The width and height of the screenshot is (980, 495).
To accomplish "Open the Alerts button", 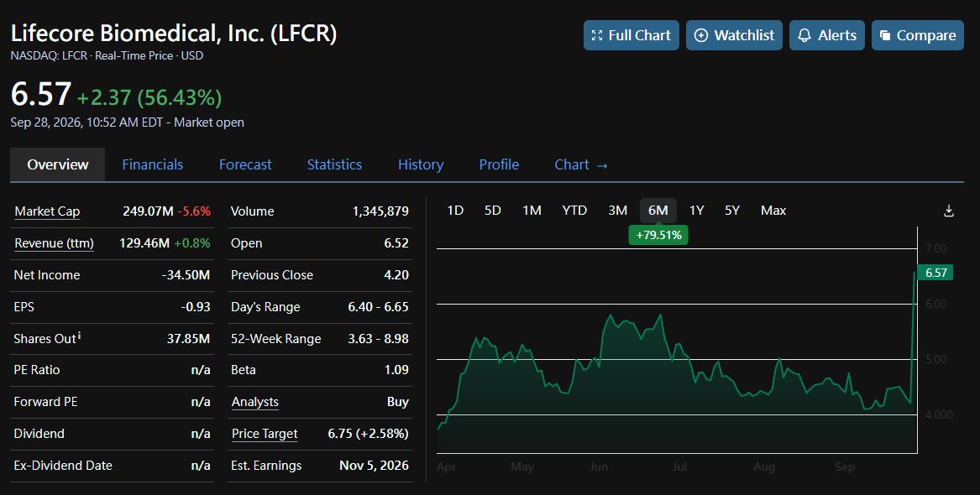I will [x=827, y=35].
